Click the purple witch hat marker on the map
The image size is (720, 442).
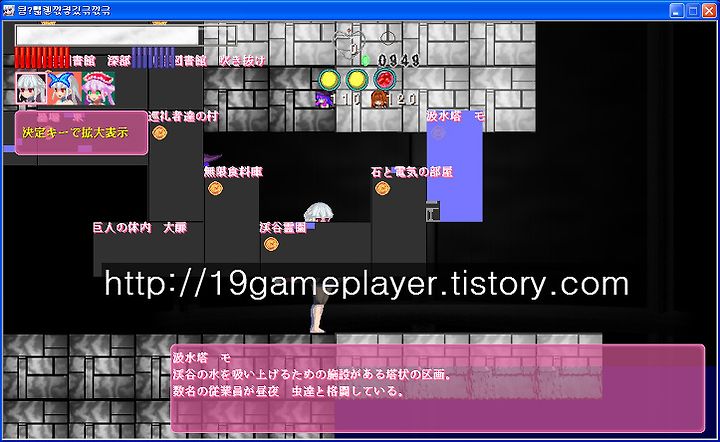212,159
